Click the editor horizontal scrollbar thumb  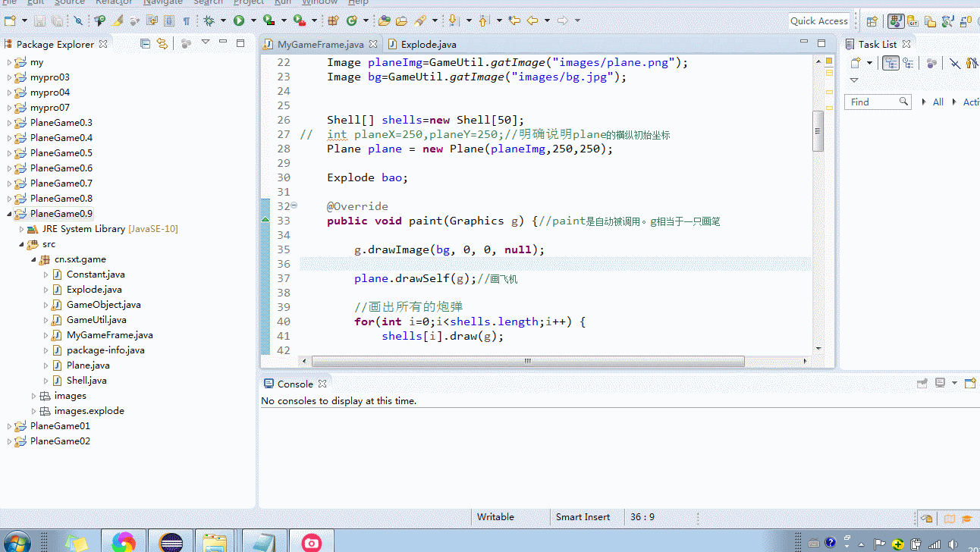[526, 362]
